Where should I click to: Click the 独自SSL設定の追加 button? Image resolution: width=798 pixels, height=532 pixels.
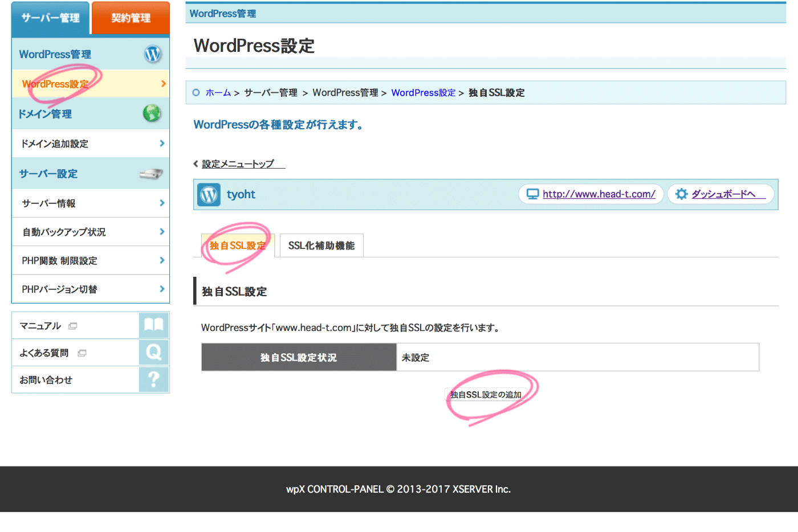coord(486,395)
